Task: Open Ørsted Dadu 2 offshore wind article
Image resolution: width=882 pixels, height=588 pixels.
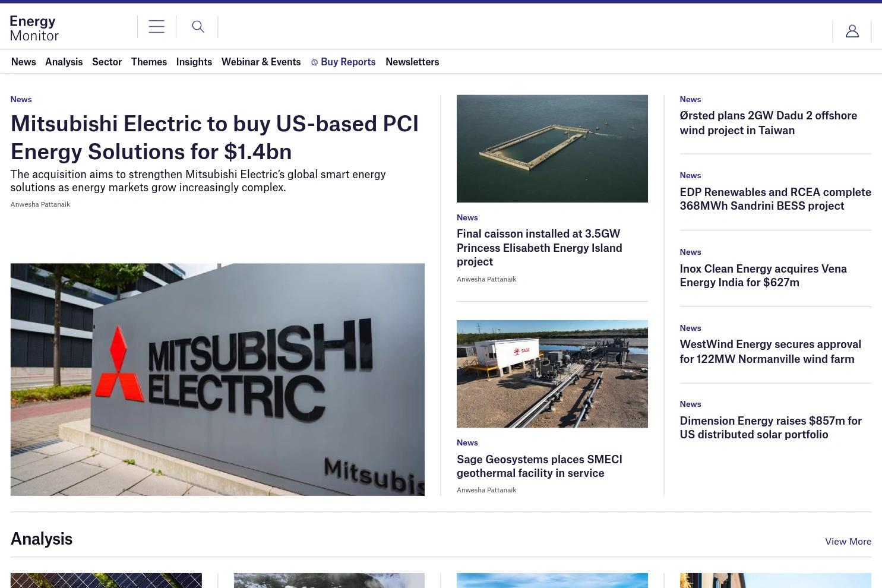Action: coord(769,123)
